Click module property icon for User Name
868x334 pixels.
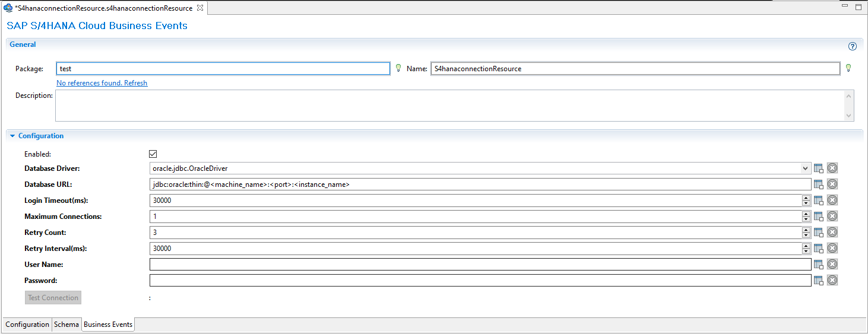pos(819,265)
